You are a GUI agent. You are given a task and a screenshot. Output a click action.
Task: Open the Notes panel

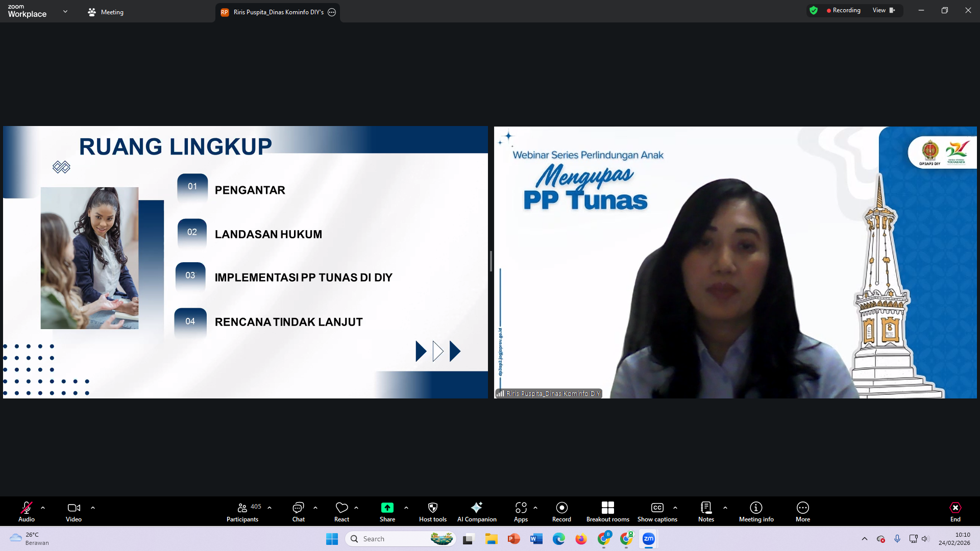706,511
